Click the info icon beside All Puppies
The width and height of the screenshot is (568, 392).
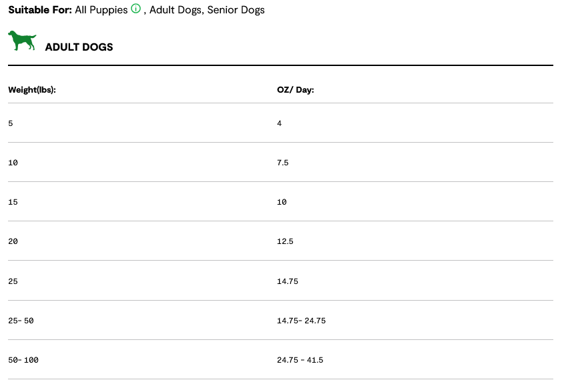(136, 9)
